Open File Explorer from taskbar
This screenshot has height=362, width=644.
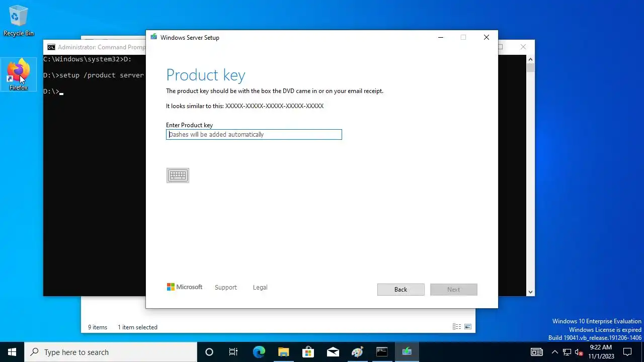(283, 352)
